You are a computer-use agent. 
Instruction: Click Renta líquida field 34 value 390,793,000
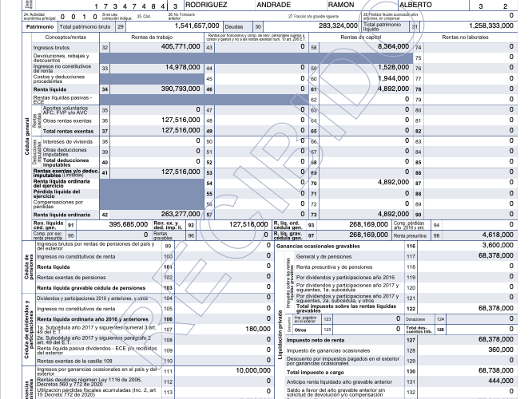coord(156,89)
